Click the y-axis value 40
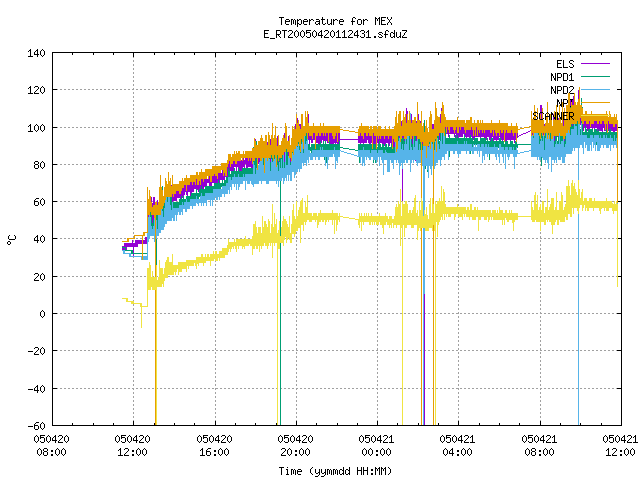Image resolution: width=640 pixels, height=480 pixels. pos(39,239)
